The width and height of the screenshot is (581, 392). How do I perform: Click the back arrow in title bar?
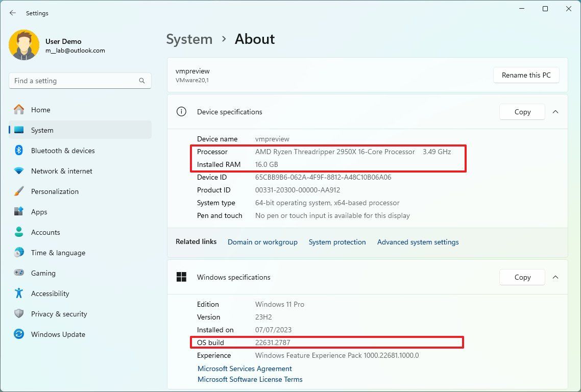13,13
